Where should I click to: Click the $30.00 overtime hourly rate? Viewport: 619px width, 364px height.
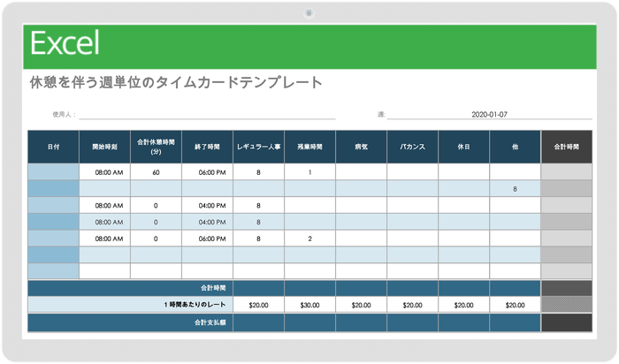click(x=309, y=305)
